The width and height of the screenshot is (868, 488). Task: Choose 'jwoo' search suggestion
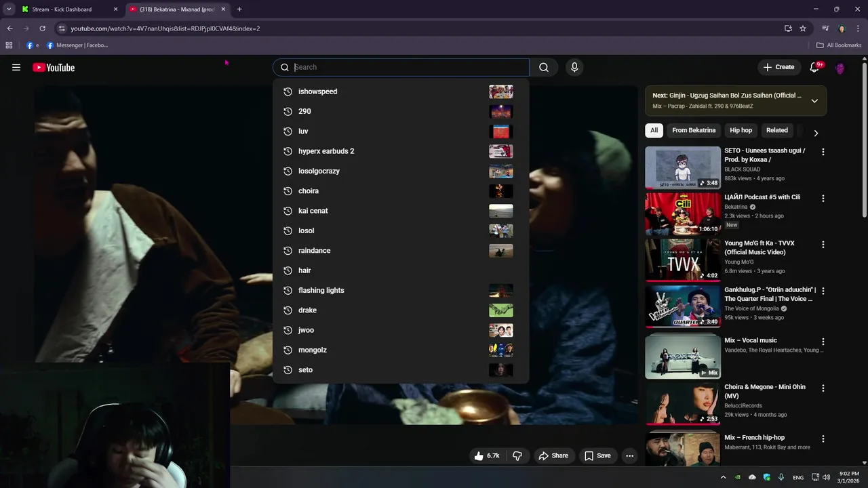pos(401,330)
